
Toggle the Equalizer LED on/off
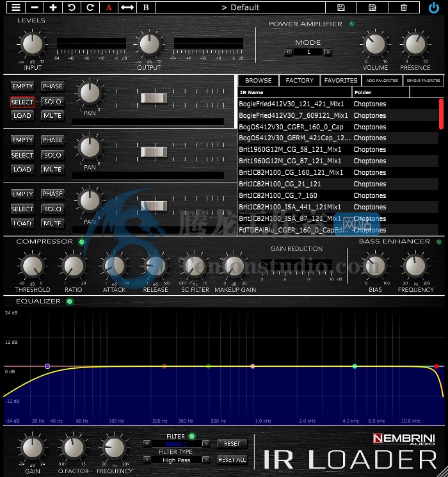coord(70,302)
